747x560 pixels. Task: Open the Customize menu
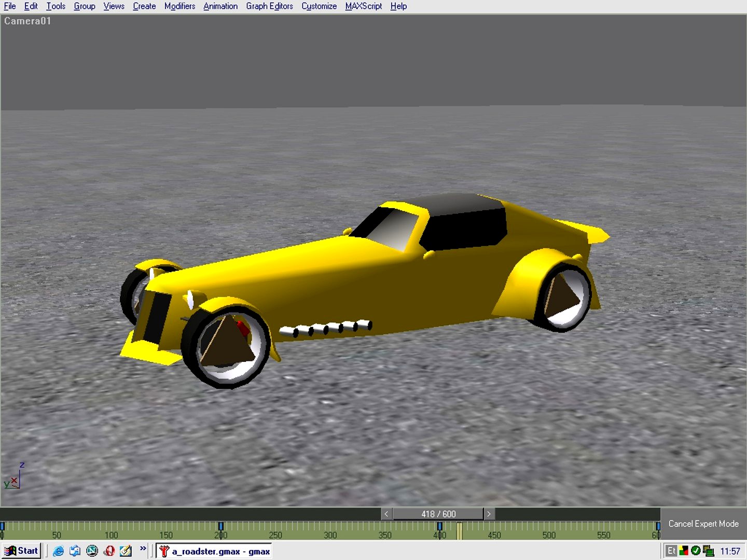(x=319, y=6)
